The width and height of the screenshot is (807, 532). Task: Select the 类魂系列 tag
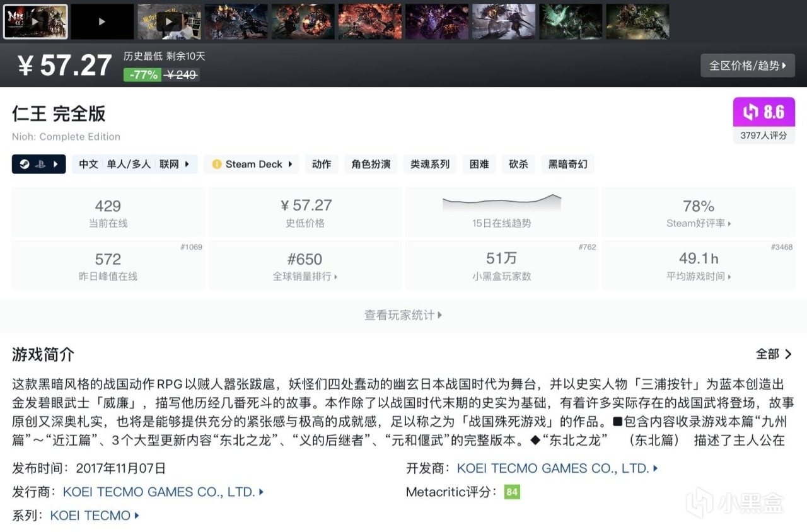[x=430, y=164]
